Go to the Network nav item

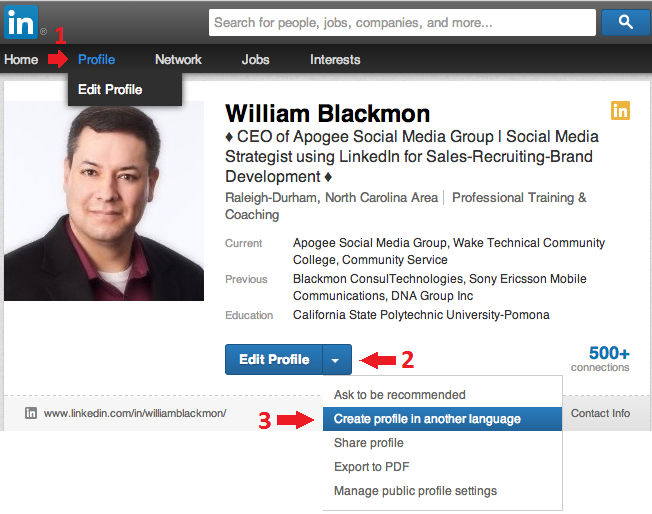(178, 59)
